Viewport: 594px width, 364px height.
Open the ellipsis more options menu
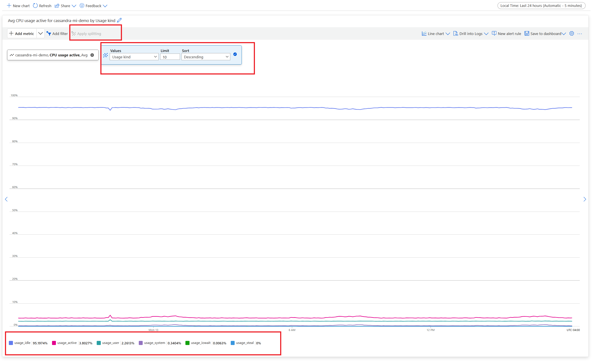[x=580, y=34]
